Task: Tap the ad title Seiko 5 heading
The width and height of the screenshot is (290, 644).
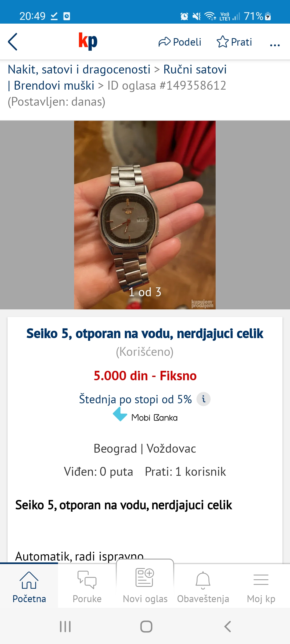Action: pos(145,334)
